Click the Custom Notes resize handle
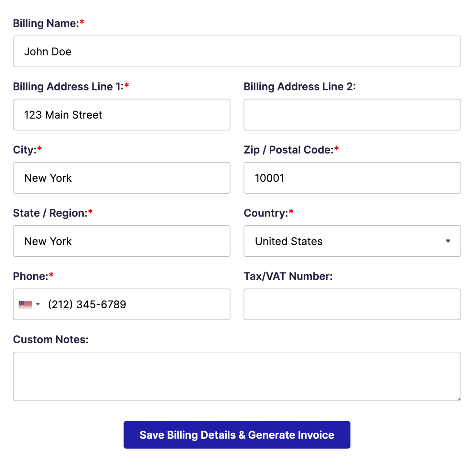 tap(458, 398)
